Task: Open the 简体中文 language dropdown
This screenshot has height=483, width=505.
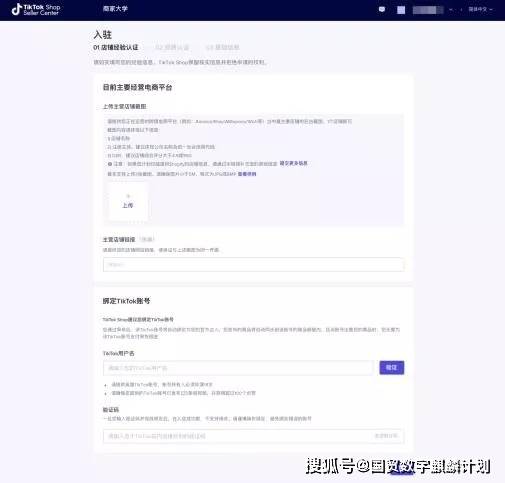Action: tap(480, 9)
